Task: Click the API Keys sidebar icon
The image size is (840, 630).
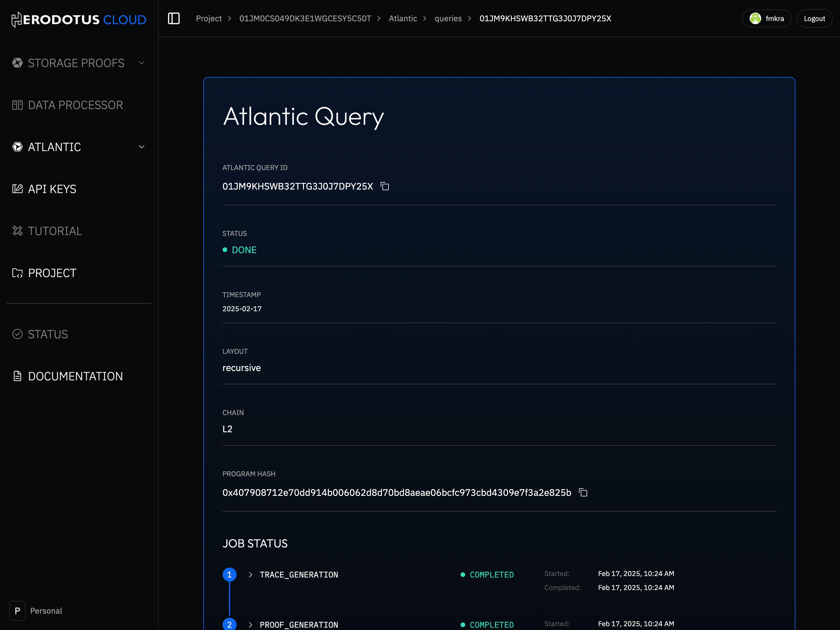Action: 17,189
